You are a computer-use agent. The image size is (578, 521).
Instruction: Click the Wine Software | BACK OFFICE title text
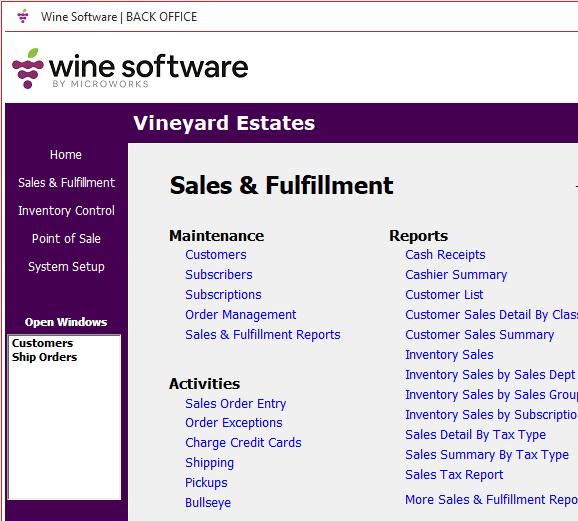(119, 17)
